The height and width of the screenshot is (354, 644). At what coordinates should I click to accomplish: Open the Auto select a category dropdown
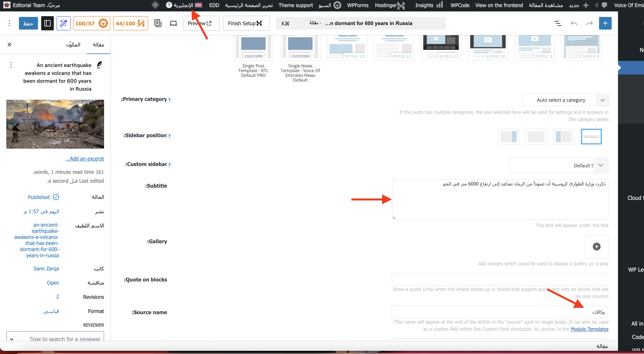click(x=565, y=100)
